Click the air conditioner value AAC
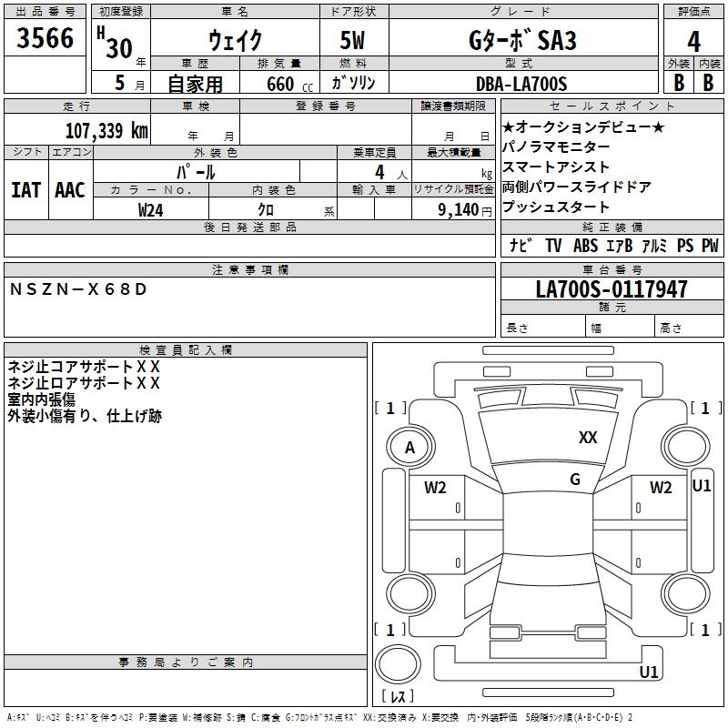The height and width of the screenshot is (728, 728). point(70,190)
